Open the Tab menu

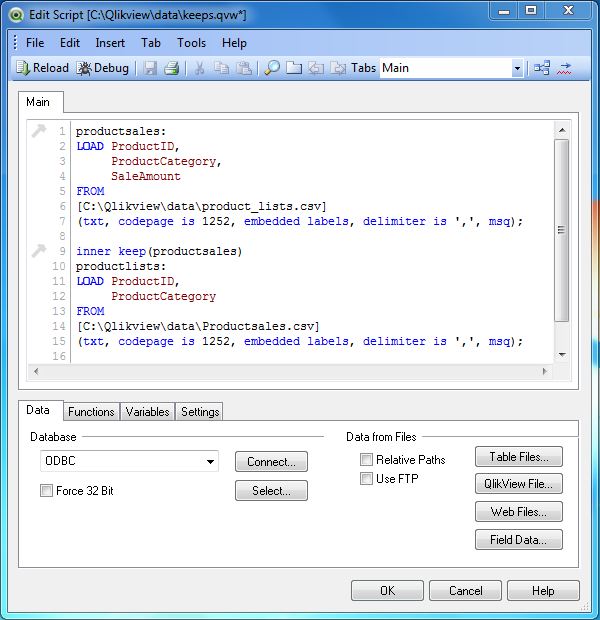coord(151,43)
